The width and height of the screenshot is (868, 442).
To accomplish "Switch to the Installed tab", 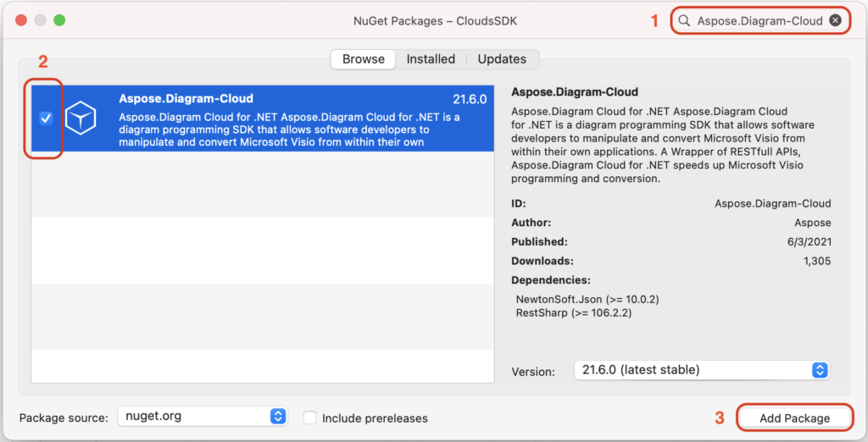I will 431,59.
